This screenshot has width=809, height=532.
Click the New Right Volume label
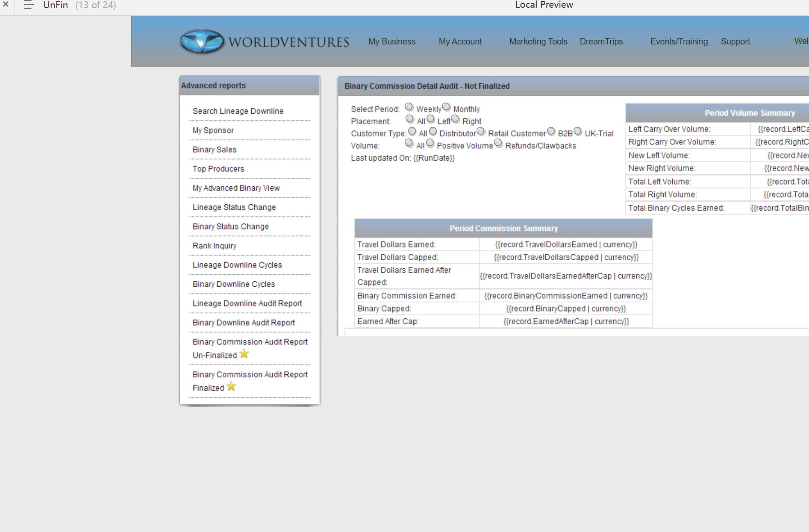point(662,168)
